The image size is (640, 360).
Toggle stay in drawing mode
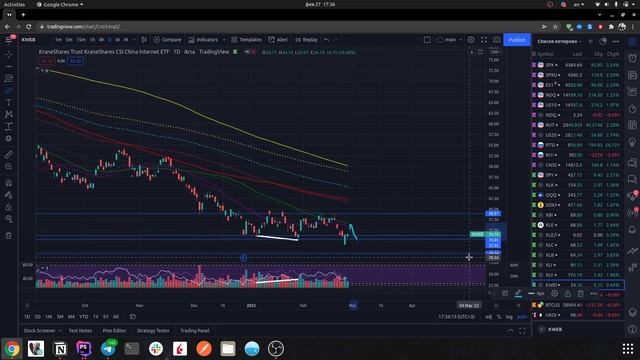click(x=9, y=195)
